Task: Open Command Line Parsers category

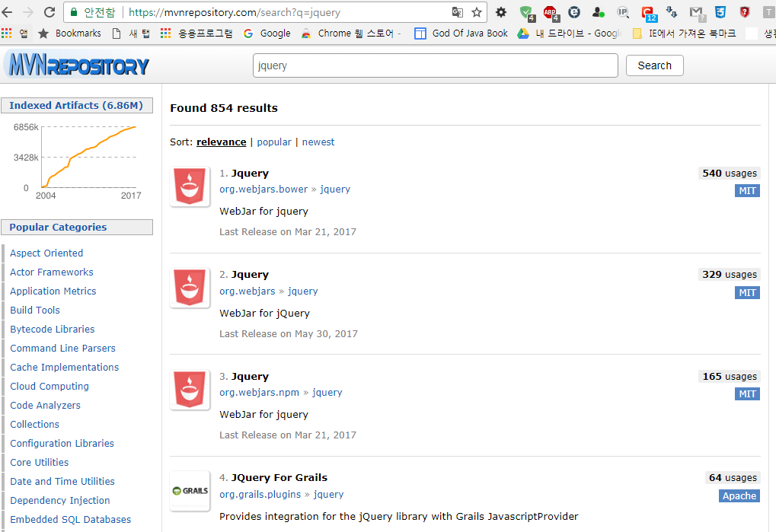Action: (x=62, y=348)
